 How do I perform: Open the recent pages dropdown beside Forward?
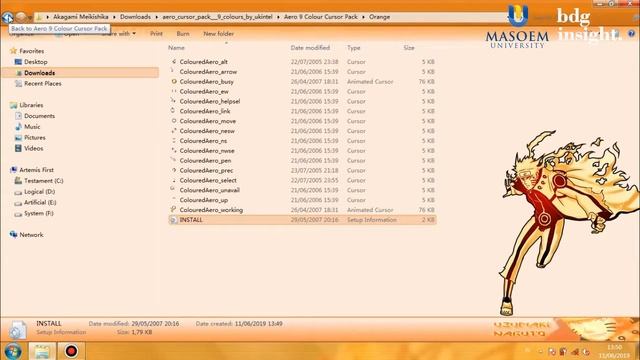(30, 18)
